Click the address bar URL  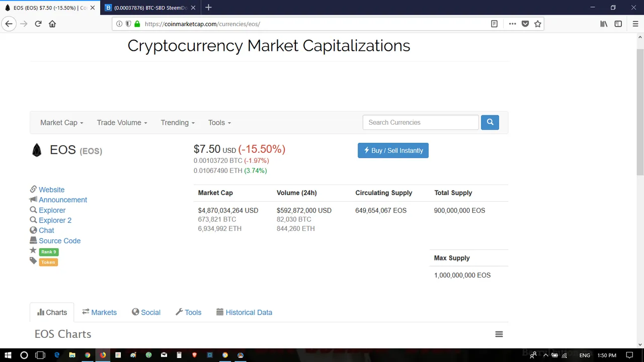pyautogui.click(x=202, y=24)
